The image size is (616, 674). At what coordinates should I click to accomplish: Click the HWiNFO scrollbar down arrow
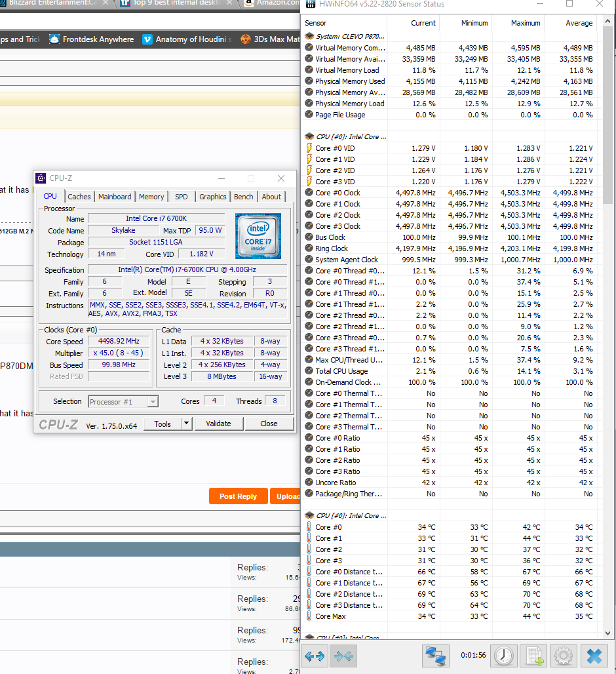(607, 633)
